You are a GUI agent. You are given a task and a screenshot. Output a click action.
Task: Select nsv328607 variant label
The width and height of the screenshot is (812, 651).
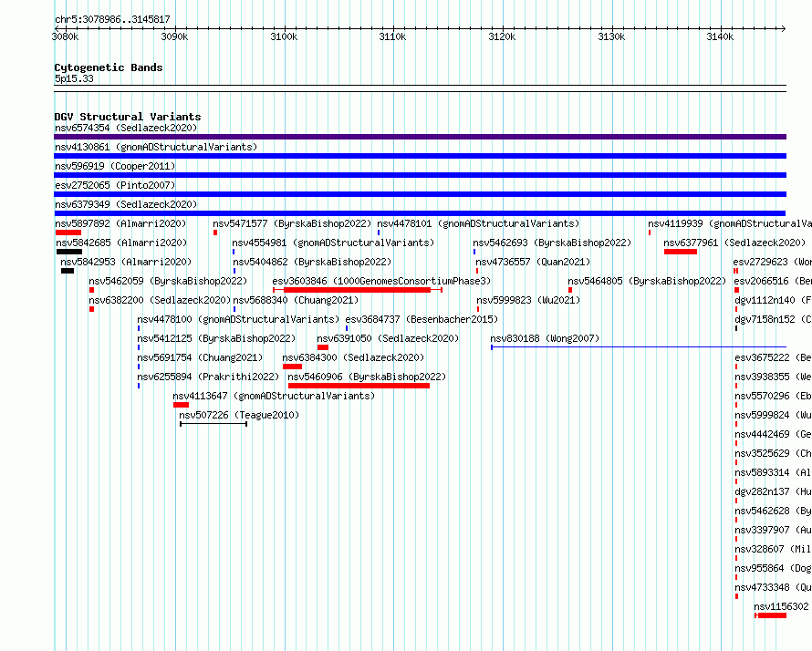[773, 549]
